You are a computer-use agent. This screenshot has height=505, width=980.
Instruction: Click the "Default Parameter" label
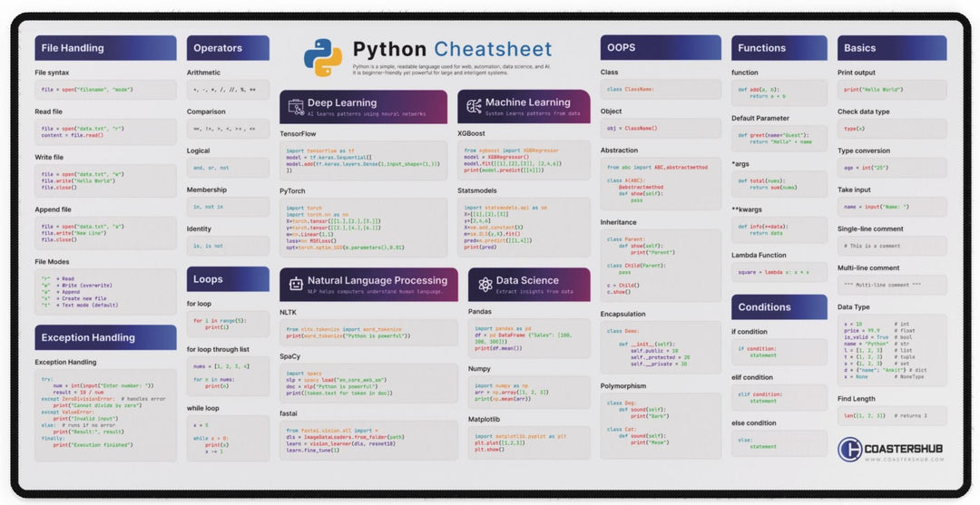(x=760, y=118)
